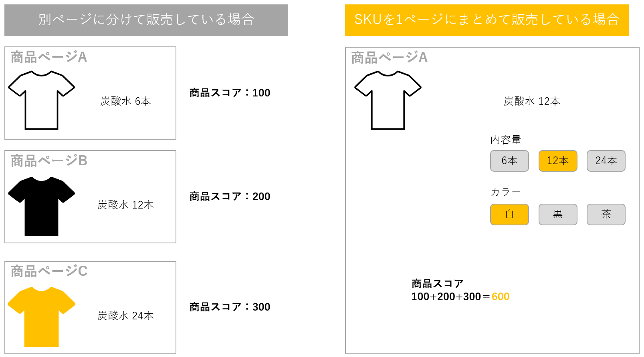Choose the 茶 color option

point(606,215)
